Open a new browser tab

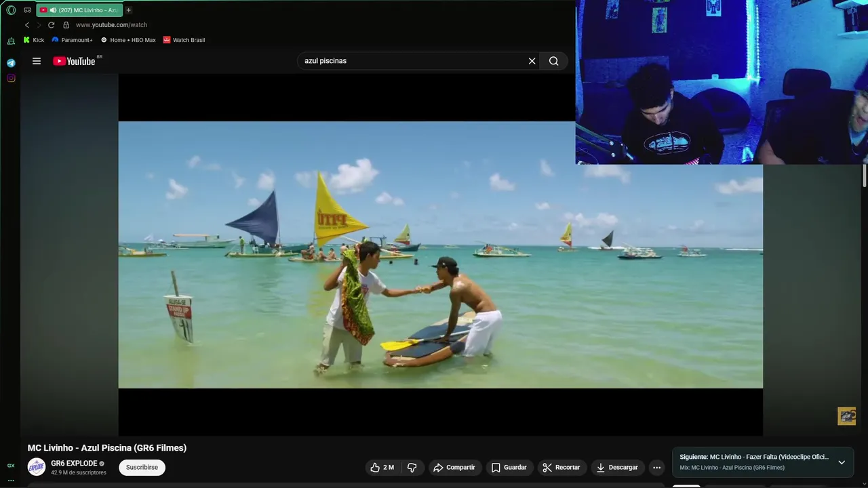tap(128, 10)
